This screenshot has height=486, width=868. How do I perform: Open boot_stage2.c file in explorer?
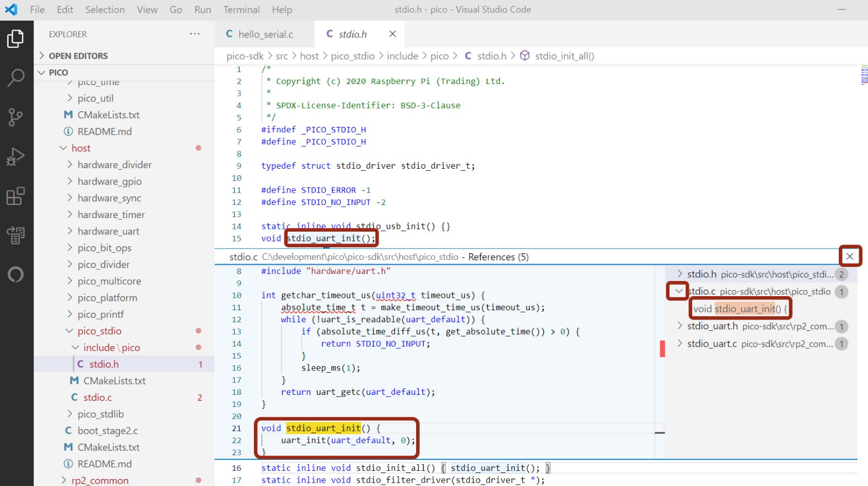click(107, 431)
